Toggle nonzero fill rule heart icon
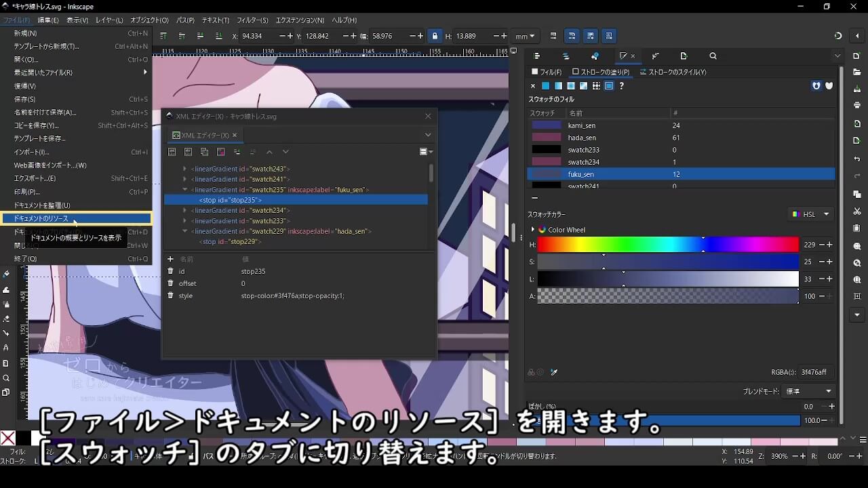 point(829,86)
